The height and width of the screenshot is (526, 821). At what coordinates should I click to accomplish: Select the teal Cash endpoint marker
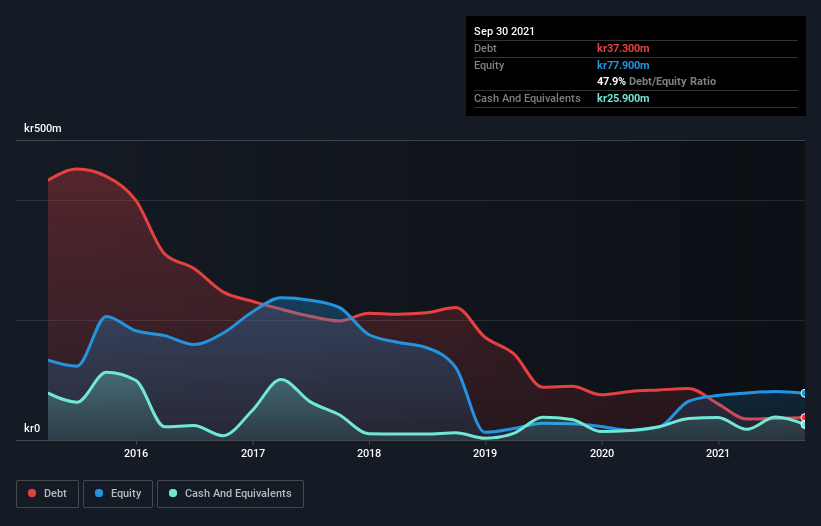pos(804,424)
